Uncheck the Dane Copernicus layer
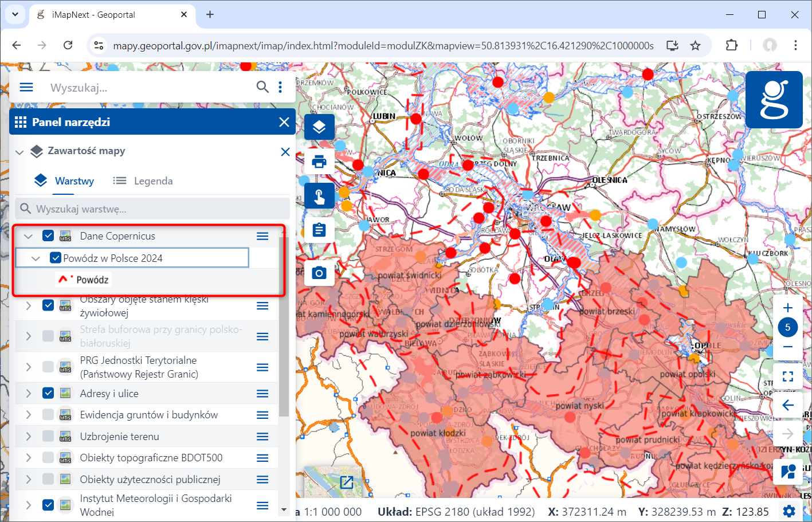This screenshot has height=522, width=812. click(48, 236)
